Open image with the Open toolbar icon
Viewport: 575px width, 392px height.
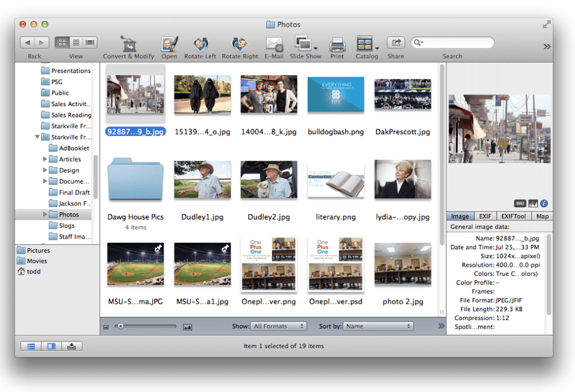(169, 44)
